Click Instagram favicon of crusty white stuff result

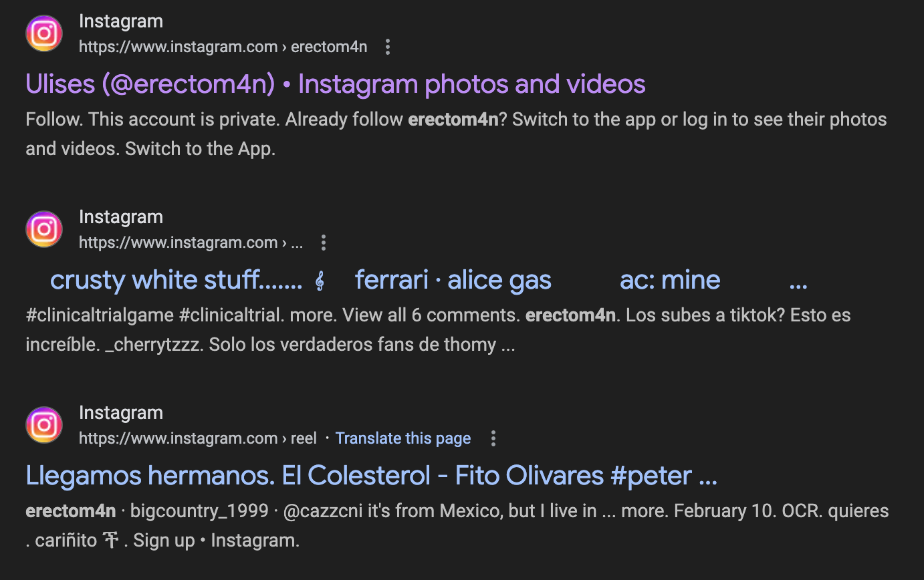click(x=44, y=229)
